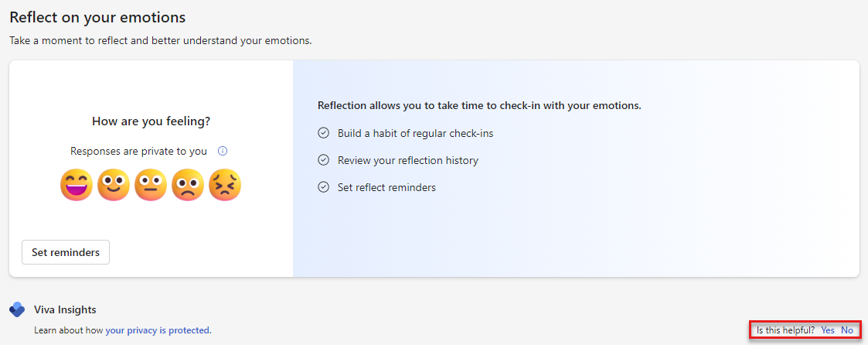Screen dimensions: 868x345
Task: Click checkmark icon beside reflection history
Action: pyautogui.click(x=324, y=160)
